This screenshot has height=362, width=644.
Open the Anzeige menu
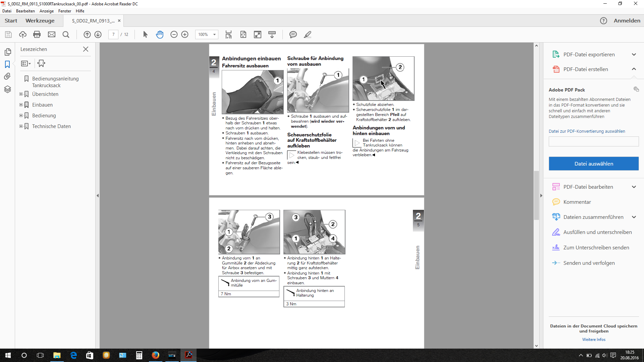point(46,11)
